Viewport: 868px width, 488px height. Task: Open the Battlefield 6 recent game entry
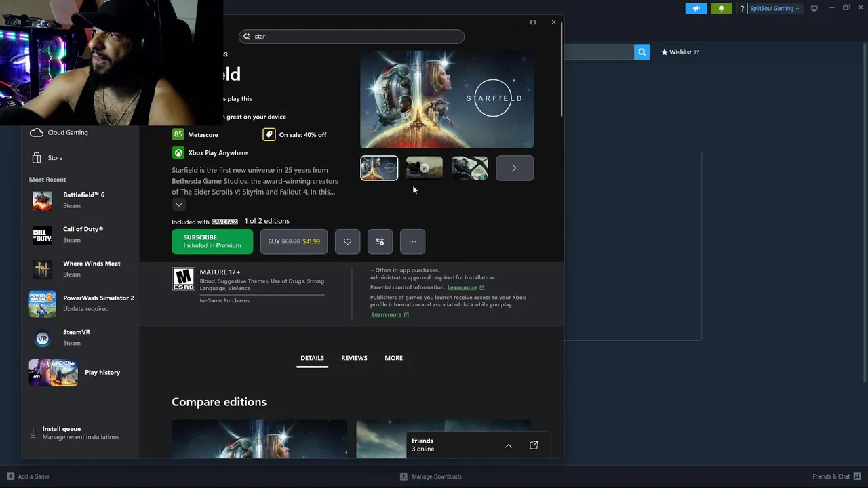[80, 200]
